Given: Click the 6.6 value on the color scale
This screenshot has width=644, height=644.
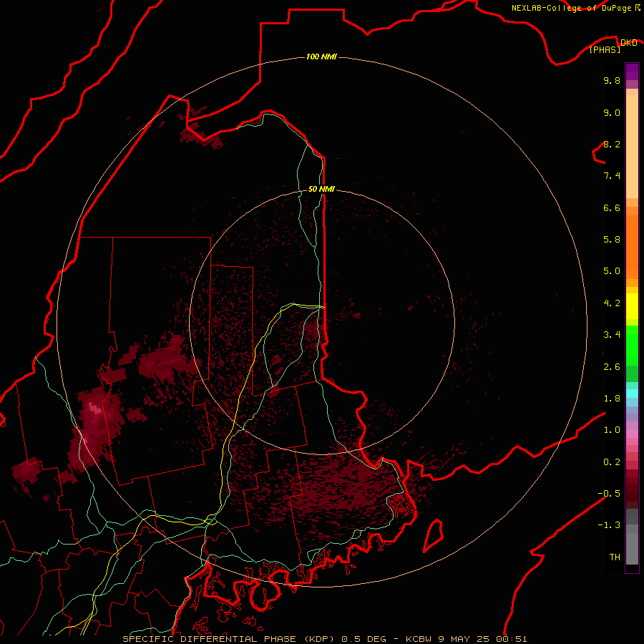Looking at the screenshot, I should [x=612, y=208].
